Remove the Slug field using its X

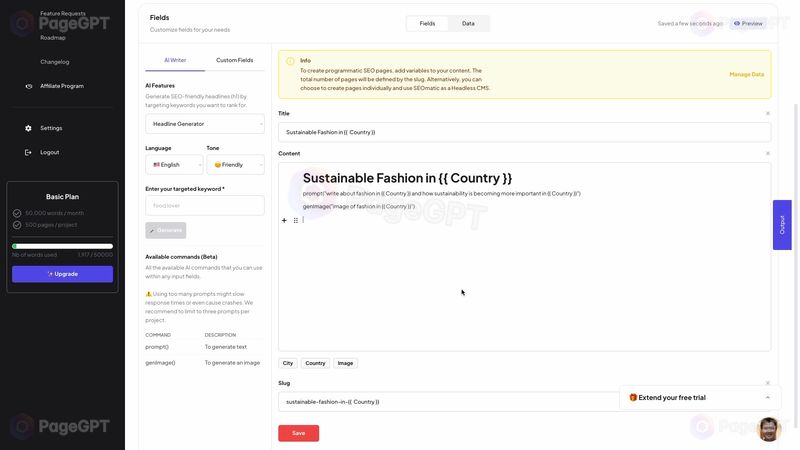(768, 383)
